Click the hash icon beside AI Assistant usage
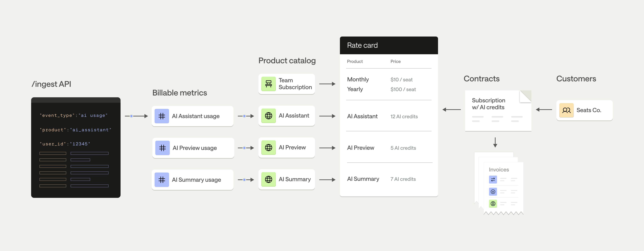The image size is (644, 251). pos(162,116)
